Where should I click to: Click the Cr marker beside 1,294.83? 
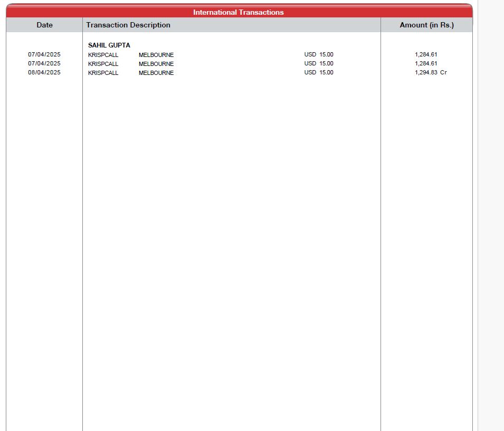tap(443, 72)
